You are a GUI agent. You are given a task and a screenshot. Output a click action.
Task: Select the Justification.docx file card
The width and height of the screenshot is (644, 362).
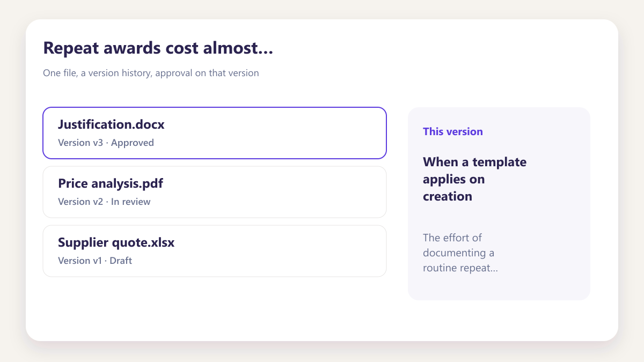[215, 133]
